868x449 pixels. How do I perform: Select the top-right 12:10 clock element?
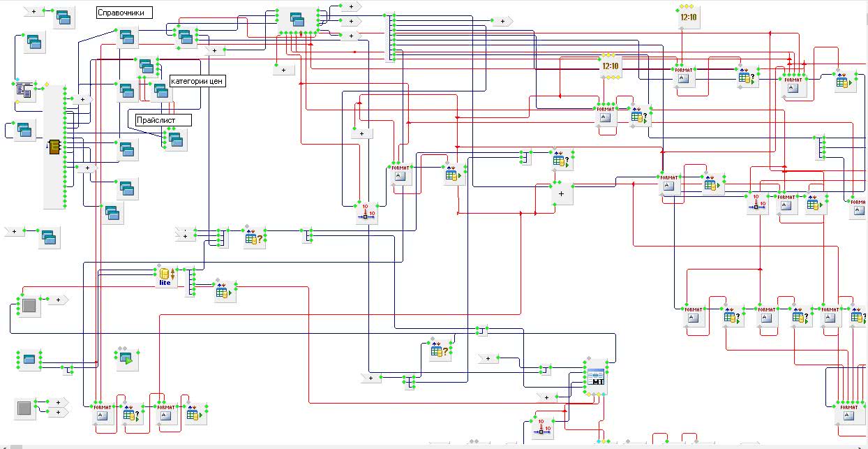tap(688, 18)
